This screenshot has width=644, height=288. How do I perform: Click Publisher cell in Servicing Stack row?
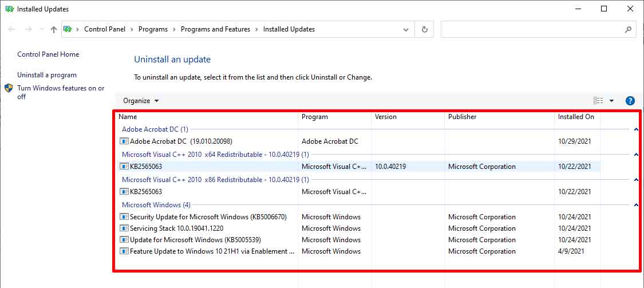click(482, 228)
